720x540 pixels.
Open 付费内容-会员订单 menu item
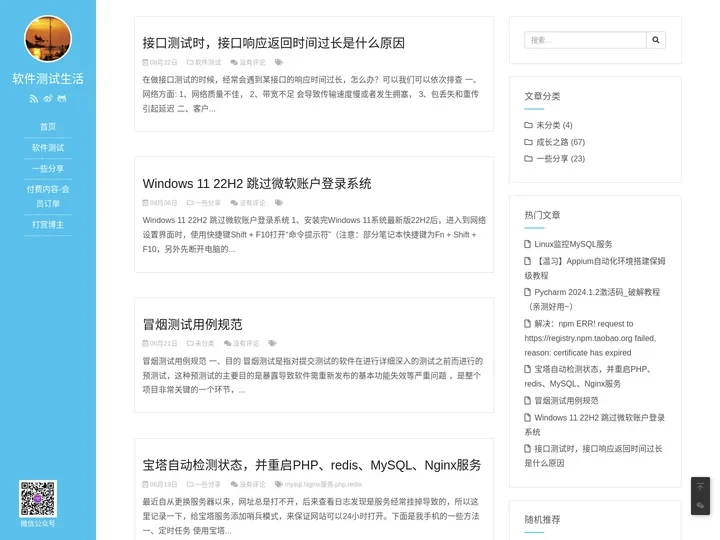(48, 196)
